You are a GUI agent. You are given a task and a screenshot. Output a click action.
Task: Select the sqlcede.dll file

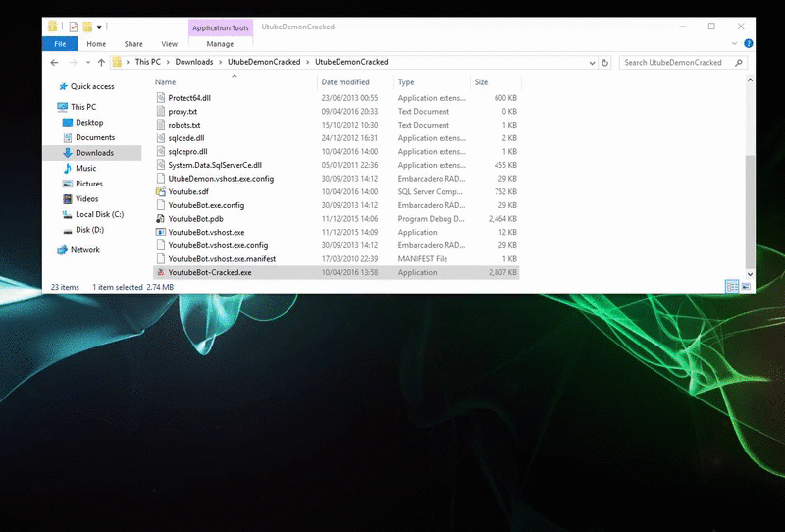click(336, 138)
